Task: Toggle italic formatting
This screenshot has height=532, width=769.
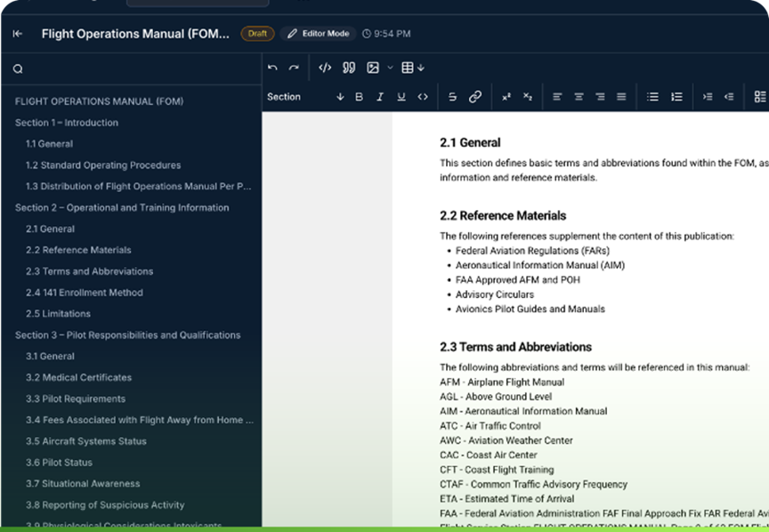Action: coord(380,97)
